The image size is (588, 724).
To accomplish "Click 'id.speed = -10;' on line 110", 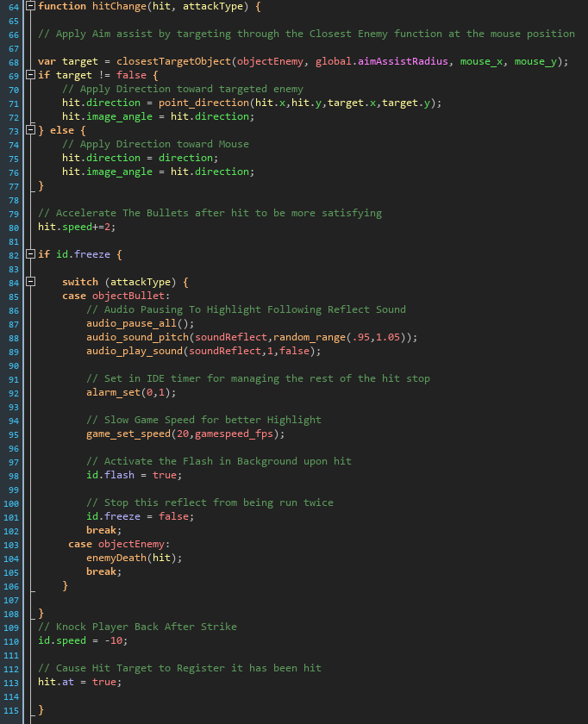I will 83,640.
